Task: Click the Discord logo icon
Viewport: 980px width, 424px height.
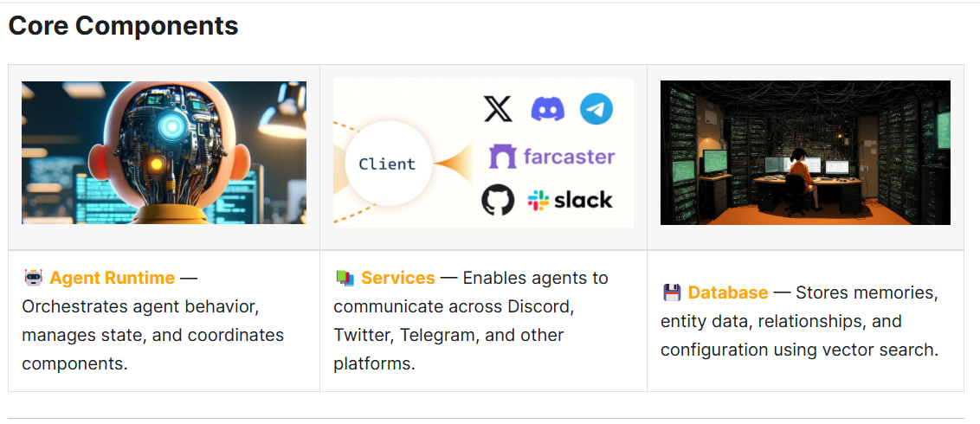Action: tap(547, 109)
